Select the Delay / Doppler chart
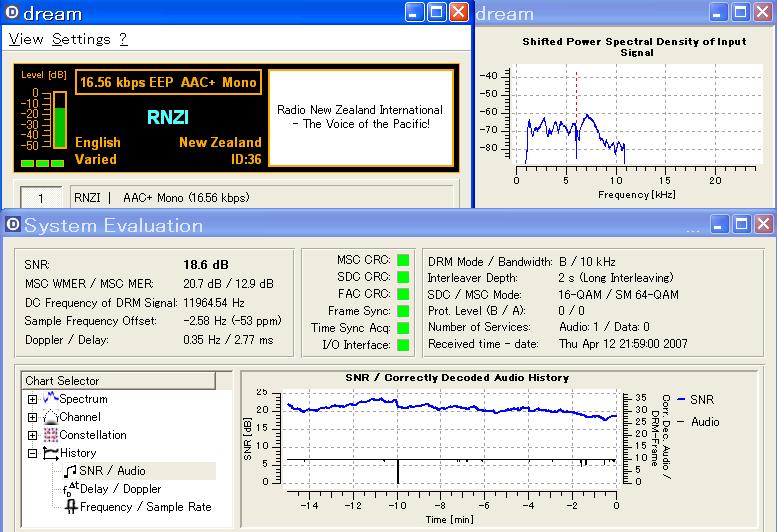Image resolution: width=778 pixels, height=532 pixels. (121, 489)
